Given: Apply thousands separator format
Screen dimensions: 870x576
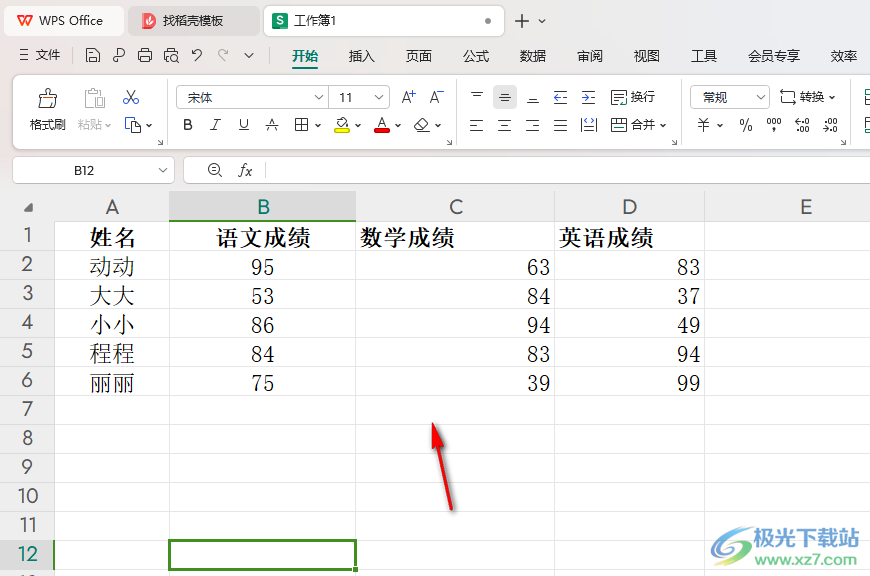Looking at the screenshot, I should tap(773, 125).
